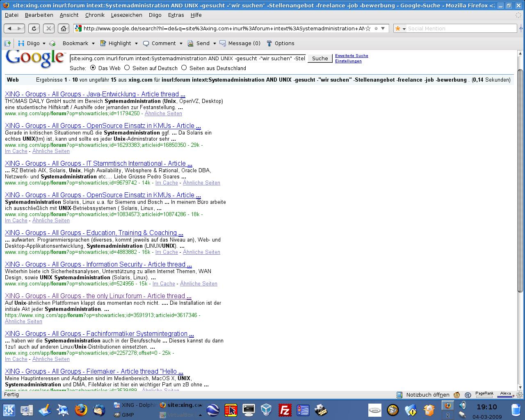525x420 pixels.
Task: Open Diigo toolbar Options
Action: point(280,43)
